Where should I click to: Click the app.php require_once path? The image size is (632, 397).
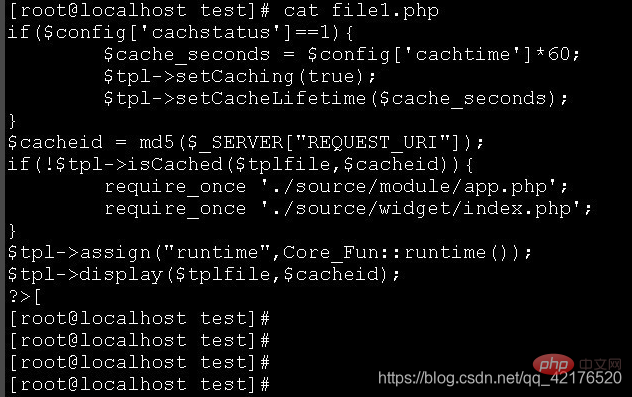point(414,187)
